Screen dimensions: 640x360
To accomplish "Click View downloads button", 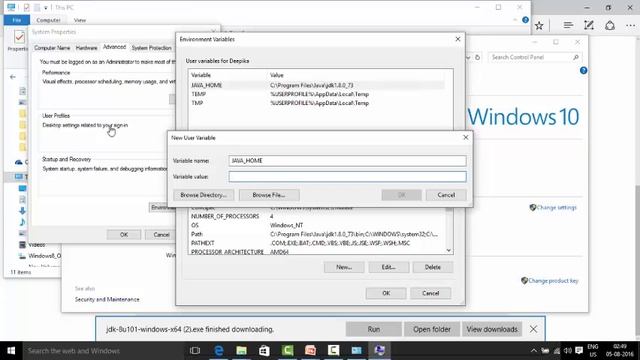I will [x=492, y=329].
